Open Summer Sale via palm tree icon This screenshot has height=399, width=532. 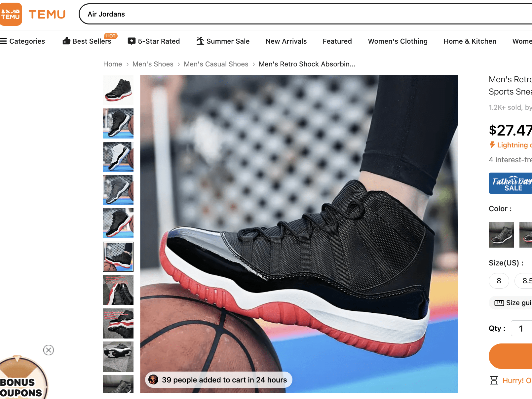(200, 40)
